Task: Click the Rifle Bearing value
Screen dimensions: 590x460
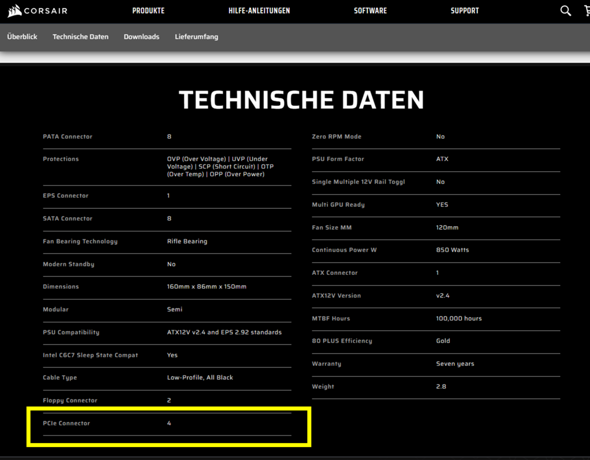Action: coord(187,241)
